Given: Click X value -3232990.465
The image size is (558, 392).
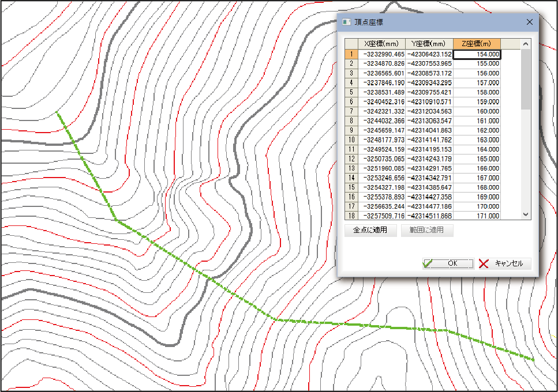Looking at the screenshot, I should [x=381, y=54].
